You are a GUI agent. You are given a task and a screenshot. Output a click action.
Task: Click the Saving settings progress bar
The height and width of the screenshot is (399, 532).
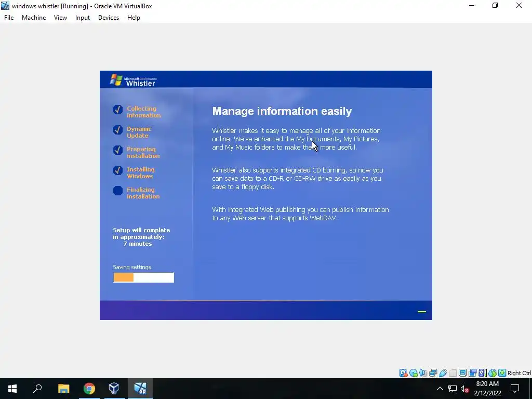(143, 277)
